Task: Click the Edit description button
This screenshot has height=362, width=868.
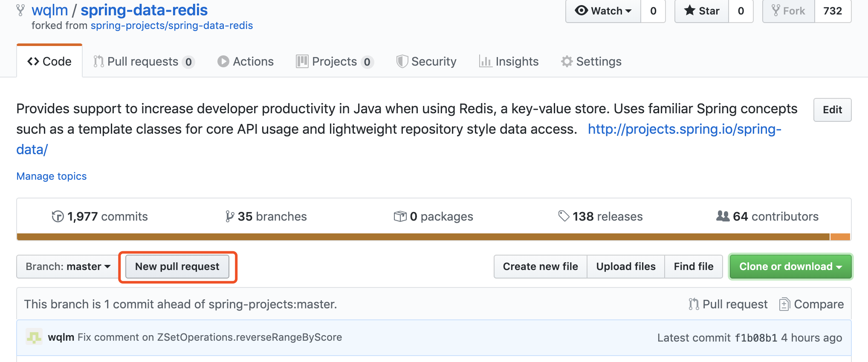Action: (x=833, y=110)
